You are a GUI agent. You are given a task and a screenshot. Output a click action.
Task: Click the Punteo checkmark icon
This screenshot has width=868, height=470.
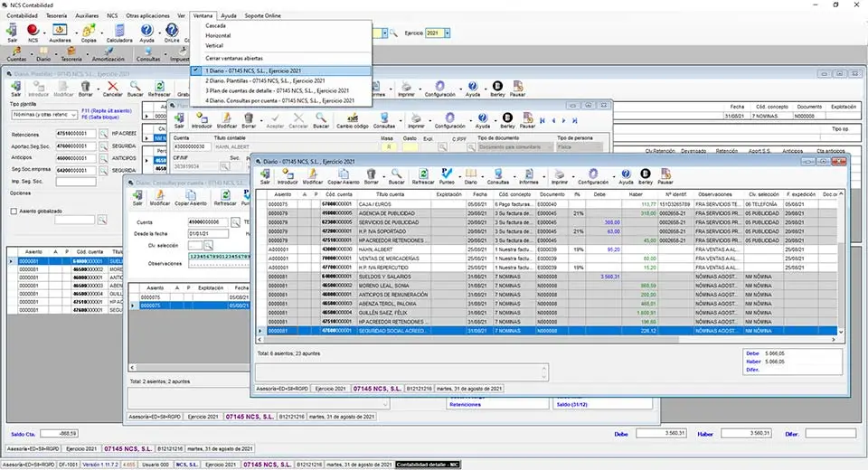click(447, 176)
